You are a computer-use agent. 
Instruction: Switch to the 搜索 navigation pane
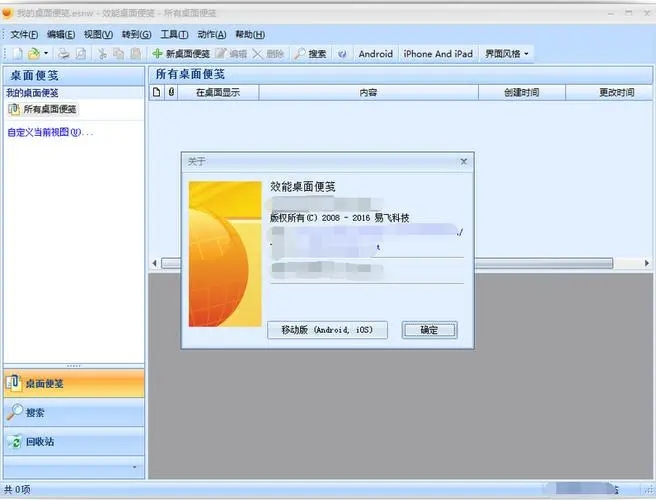click(x=74, y=413)
